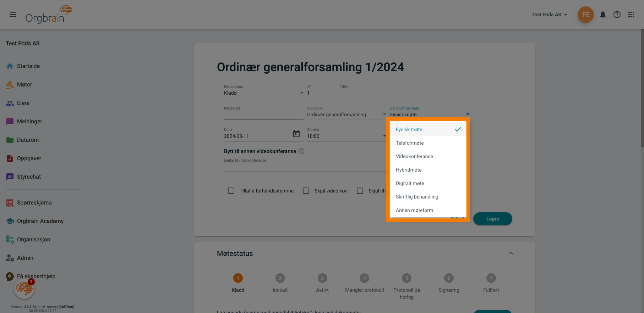
Task: Open Datarom in sidebar
Action: pos(28,140)
